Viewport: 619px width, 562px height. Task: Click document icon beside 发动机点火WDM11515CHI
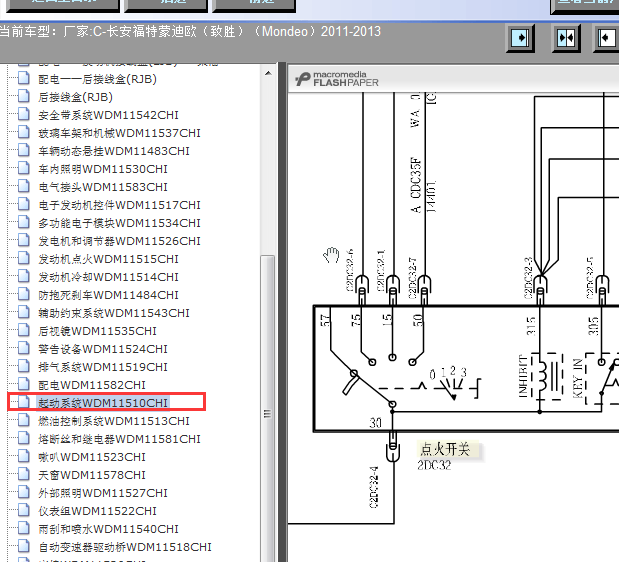(x=24, y=258)
